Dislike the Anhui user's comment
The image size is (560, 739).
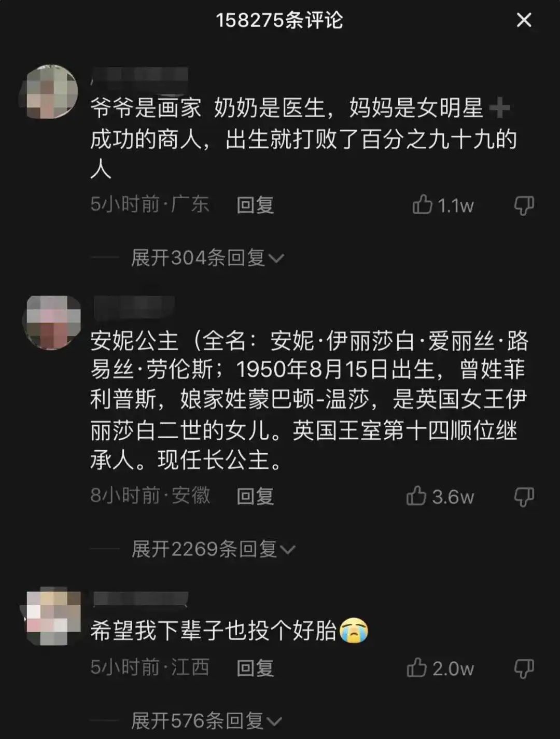524,497
